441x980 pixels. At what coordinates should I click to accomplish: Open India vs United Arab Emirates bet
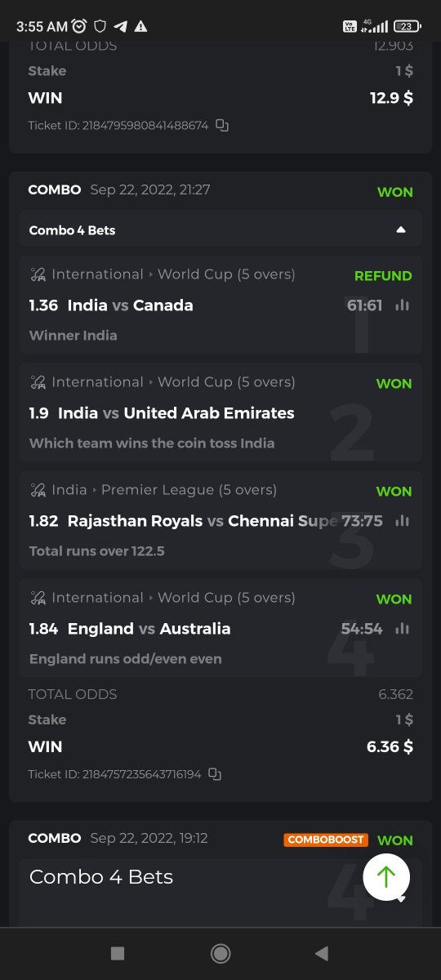point(220,412)
